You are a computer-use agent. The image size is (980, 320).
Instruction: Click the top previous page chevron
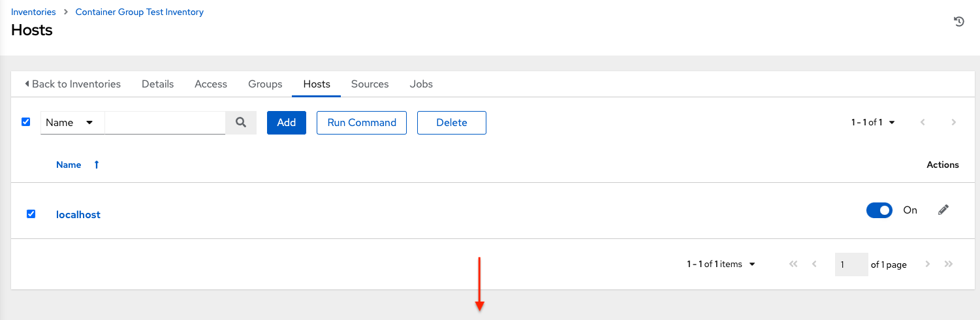(x=923, y=122)
